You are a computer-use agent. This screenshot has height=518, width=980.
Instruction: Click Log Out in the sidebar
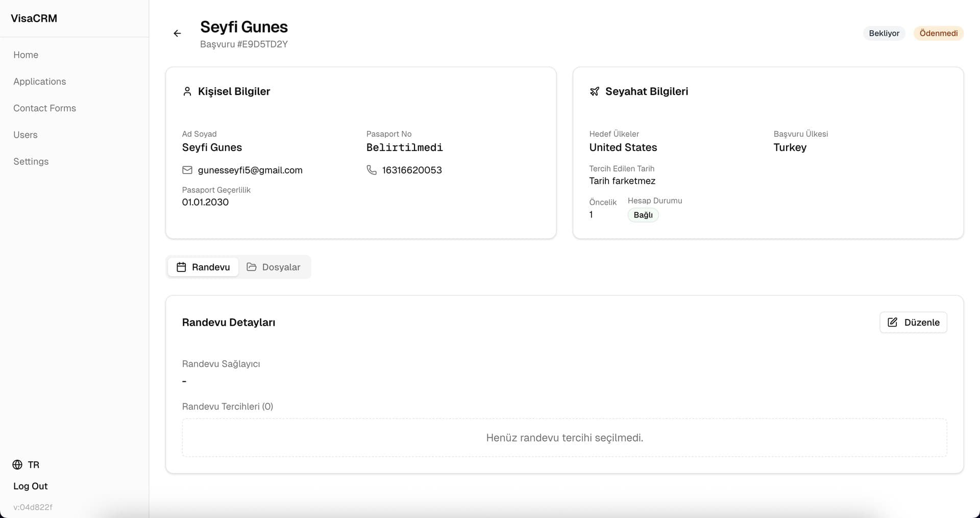(31, 486)
